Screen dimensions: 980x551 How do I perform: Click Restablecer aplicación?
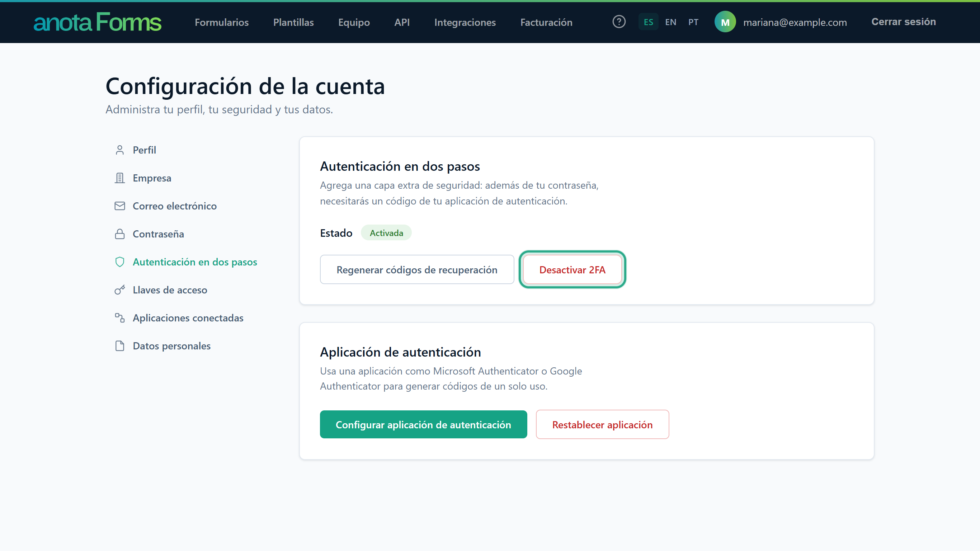coord(602,424)
